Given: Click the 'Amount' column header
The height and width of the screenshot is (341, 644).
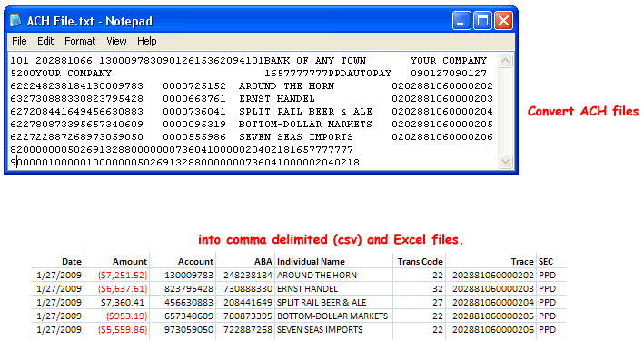Looking at the screenshot, I should [x=129, y=262].
